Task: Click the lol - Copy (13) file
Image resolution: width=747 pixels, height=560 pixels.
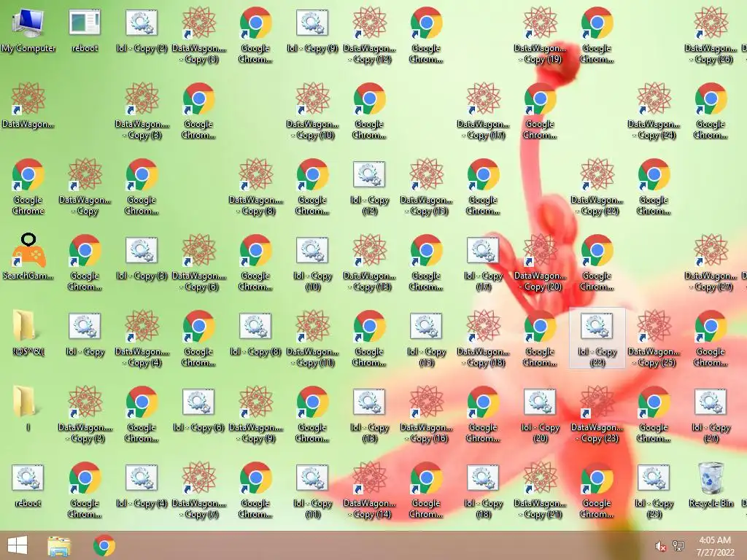Action: pos(369,415)
